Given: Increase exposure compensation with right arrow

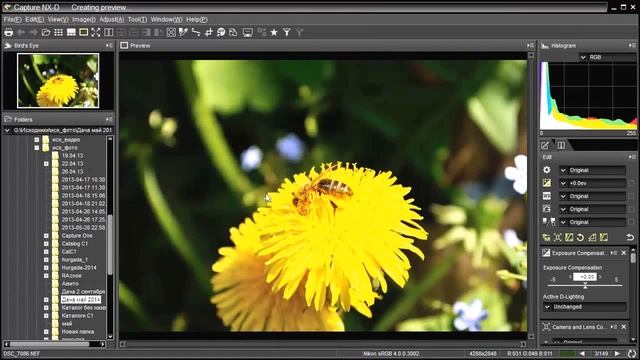Looking at the screenshot, I should point(600,277).
